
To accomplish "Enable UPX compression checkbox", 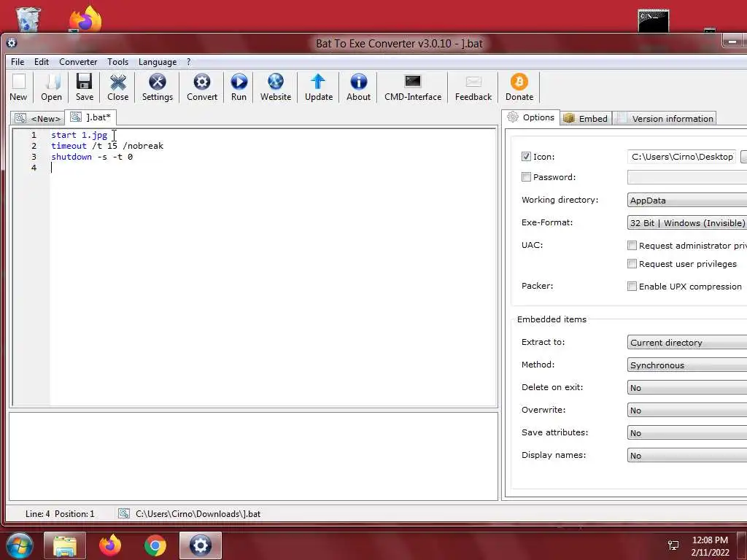I will (632, 286).
